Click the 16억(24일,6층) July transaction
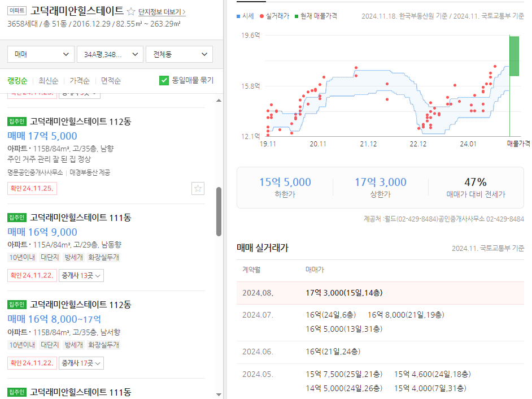Screen dimensions: 532x399 [x=330, y=315]
